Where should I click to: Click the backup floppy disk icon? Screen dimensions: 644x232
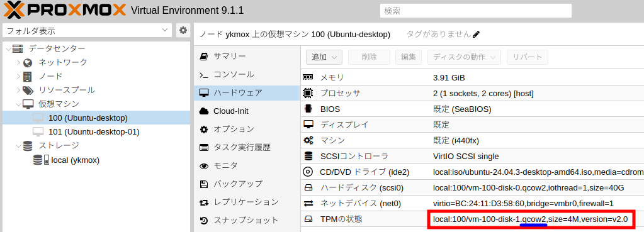coord(204,184)
